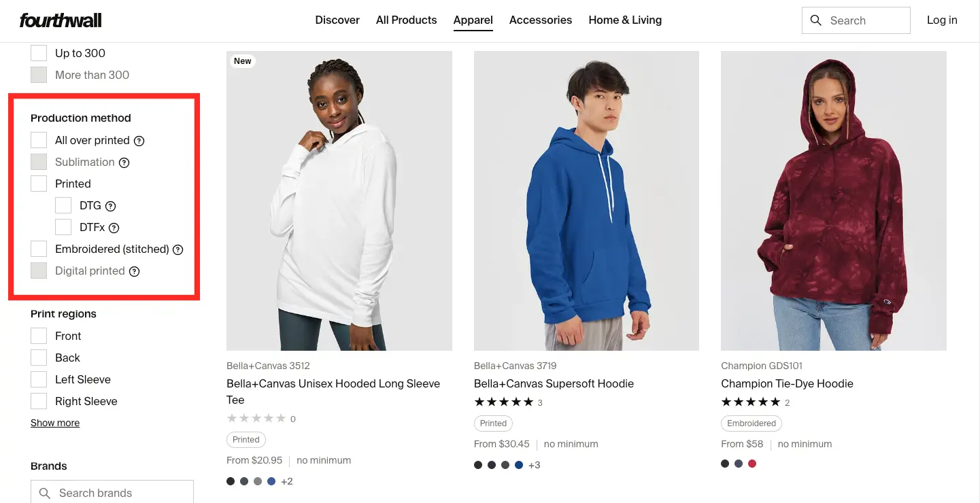The height and width of the screenshot is (503, 980).
Task: Expand extra colors on Hooded Long Sleeve Tee
Action: coord(287,481)
